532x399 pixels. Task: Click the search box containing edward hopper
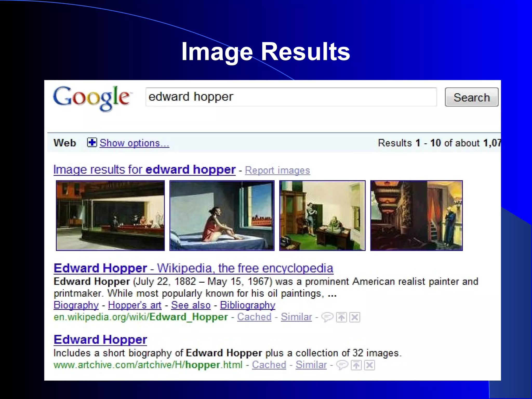(x=291, y=97)
